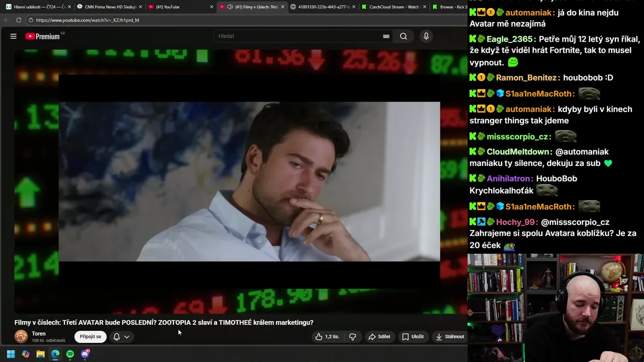The height and width of the screenshot is (362, 644).
Task: Click the YouTube URL address bar
Action: [x=247, y=20]
